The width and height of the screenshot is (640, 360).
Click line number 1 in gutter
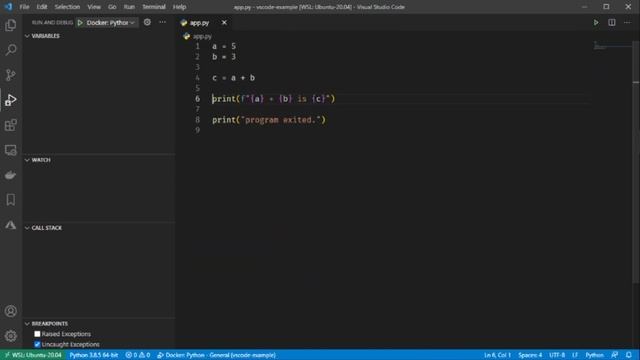click(198, 46)
